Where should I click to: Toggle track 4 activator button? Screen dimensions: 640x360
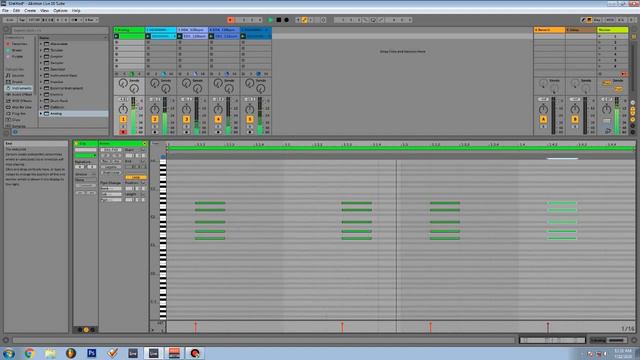pyautogui.click(x=218, y=119)
